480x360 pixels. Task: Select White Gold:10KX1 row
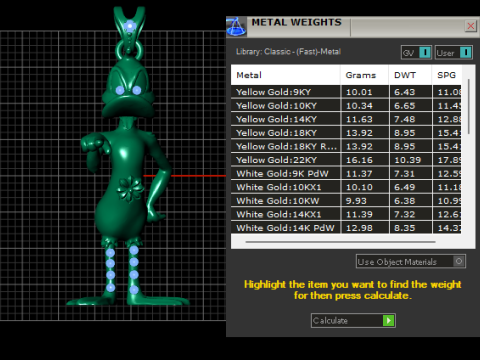click(346, 187)
